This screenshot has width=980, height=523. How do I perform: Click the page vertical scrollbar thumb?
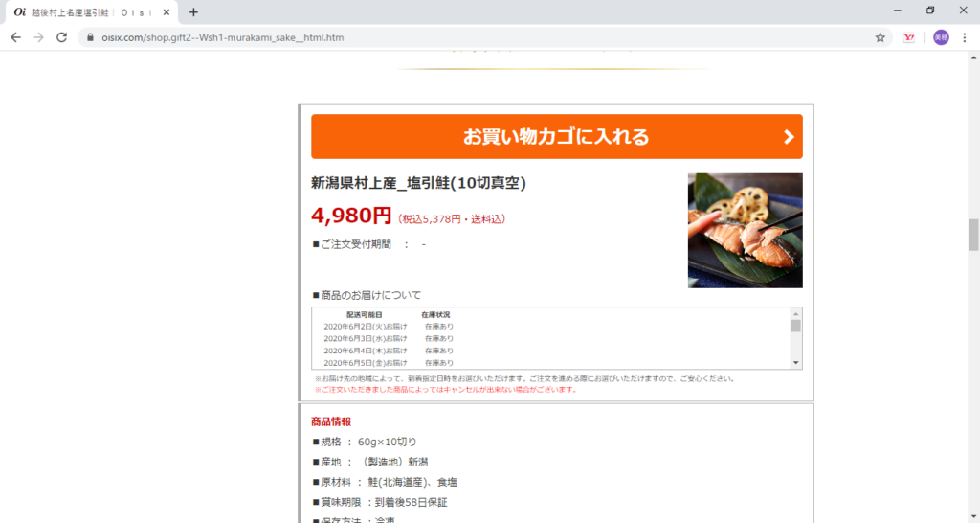point(973,235)
